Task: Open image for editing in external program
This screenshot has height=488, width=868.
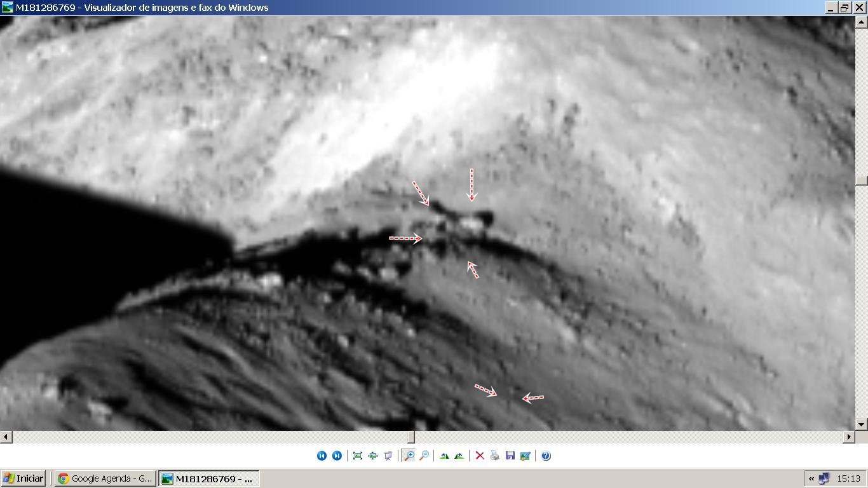Action: 526,456
